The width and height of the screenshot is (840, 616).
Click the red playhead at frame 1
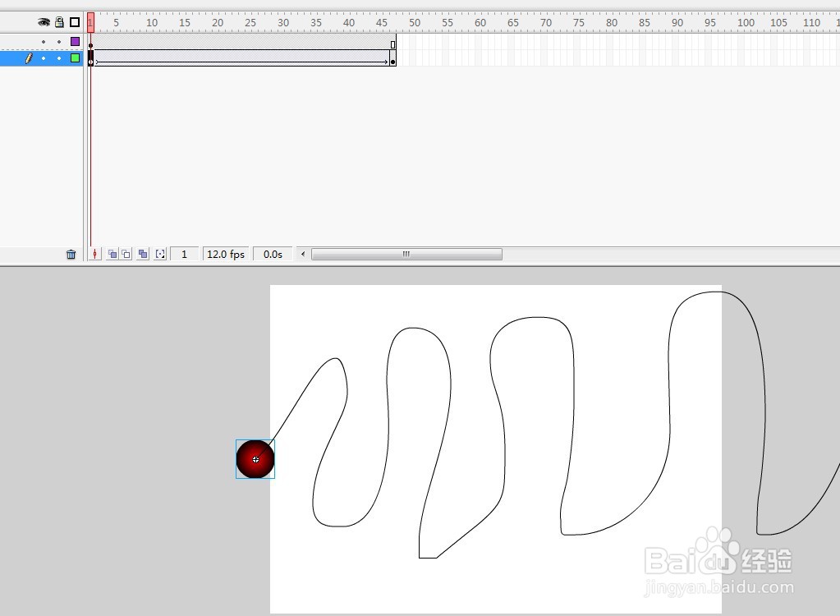pos(90,22)
